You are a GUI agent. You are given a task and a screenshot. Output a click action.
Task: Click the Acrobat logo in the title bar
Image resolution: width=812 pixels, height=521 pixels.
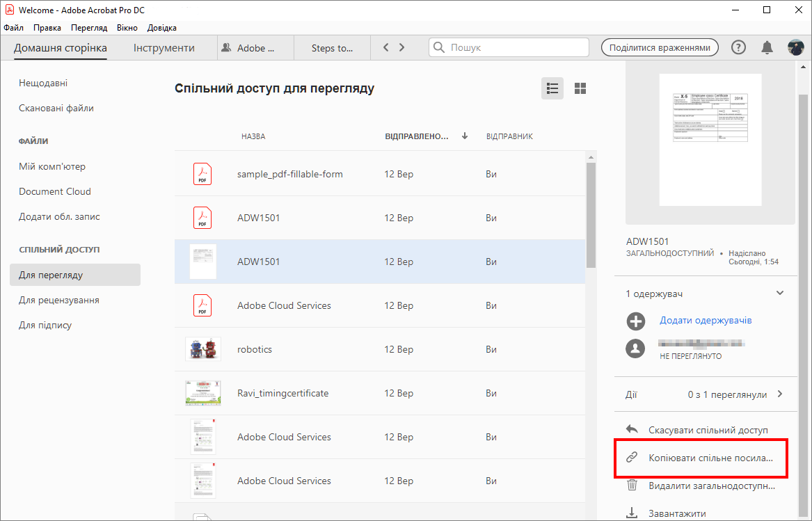(9, 9)
